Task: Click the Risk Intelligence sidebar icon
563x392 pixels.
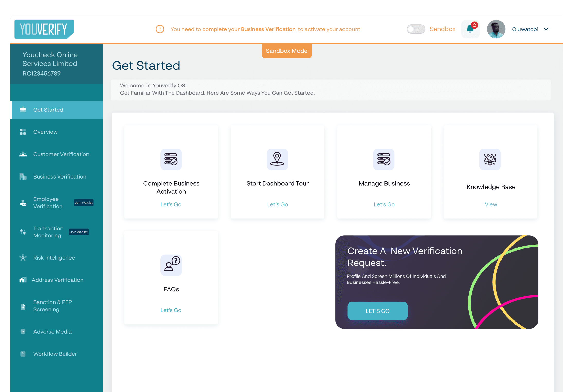Action: click(23, 257)
